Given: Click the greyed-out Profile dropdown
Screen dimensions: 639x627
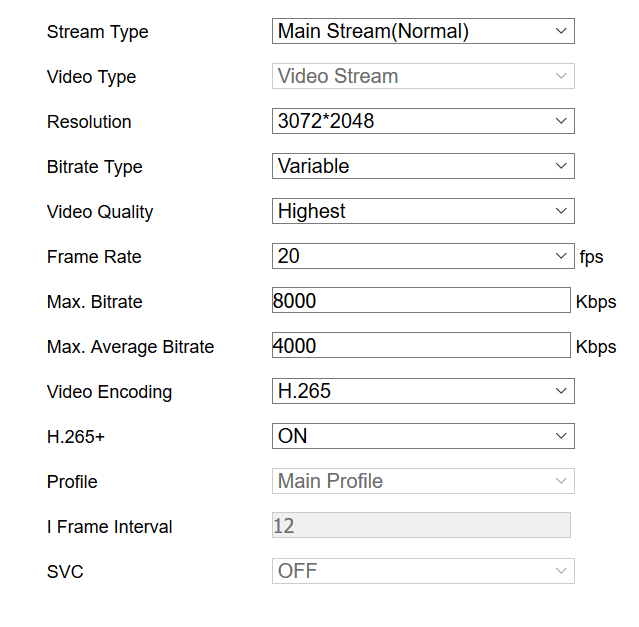Looking at the screenshot, I should pyautogui.click(x=423, y=481).
